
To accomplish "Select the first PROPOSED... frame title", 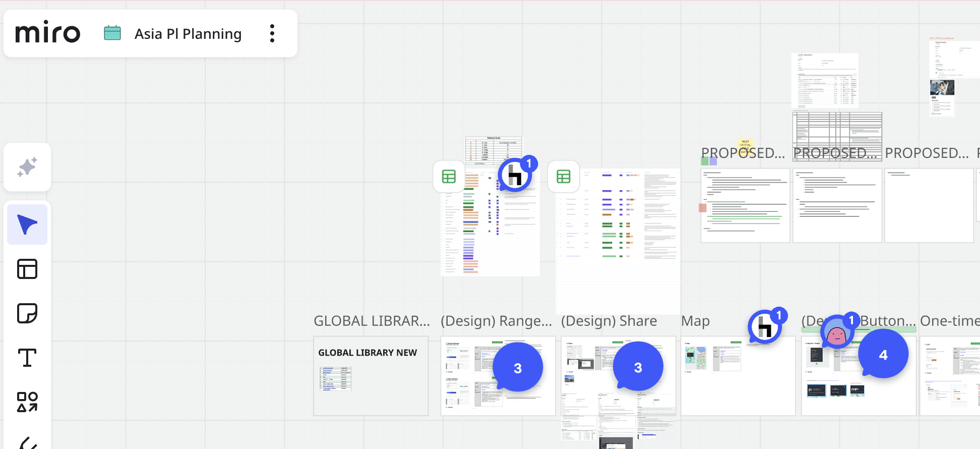I will point(743,153).
